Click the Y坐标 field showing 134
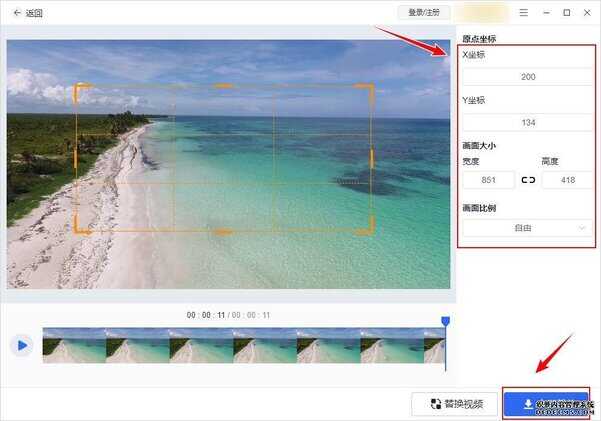601x421 pixels. pyautogui.click(x=527, y=122)
